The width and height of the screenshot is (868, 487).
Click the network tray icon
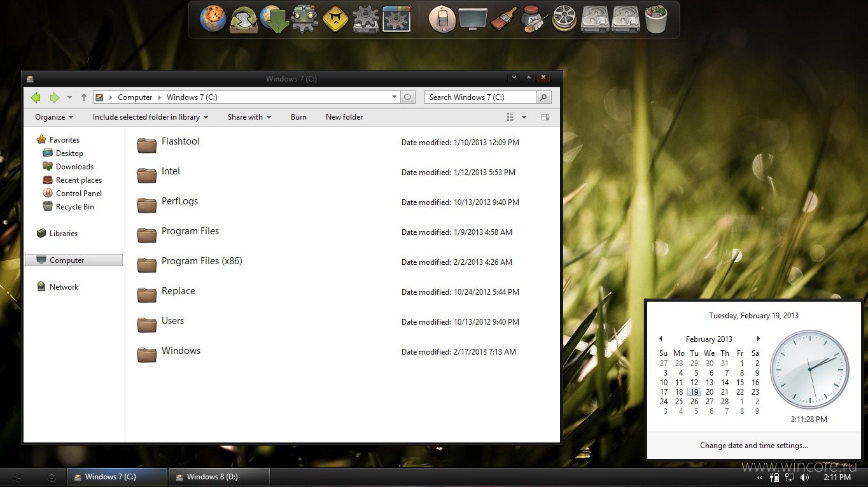(x=790, y=477)
